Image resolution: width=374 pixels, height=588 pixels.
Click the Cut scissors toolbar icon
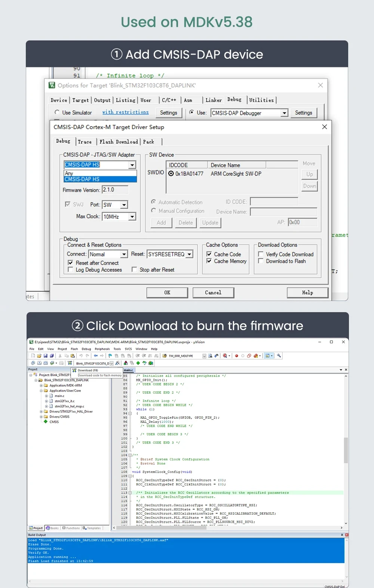[x=60, y=356]
